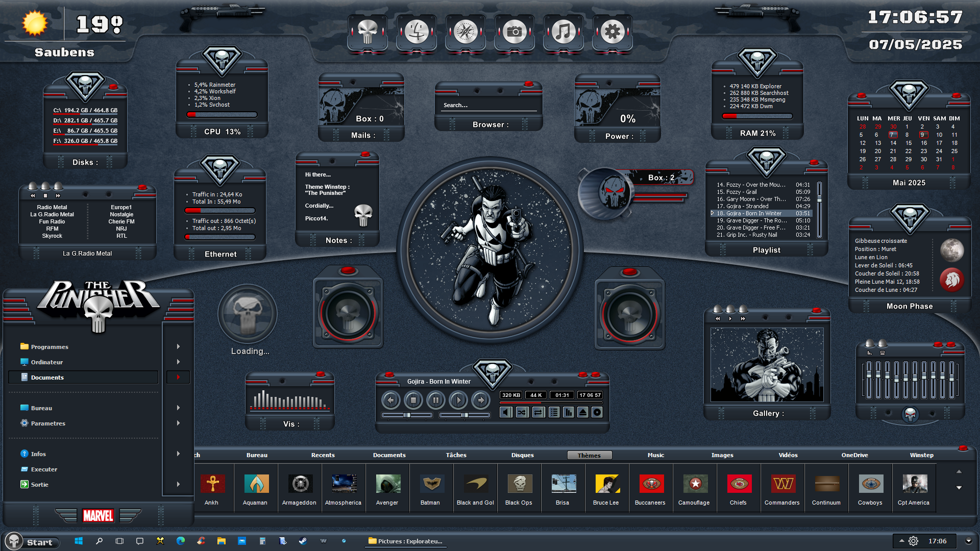The image size is (980, 551).
Task: Toggle mute speaker button in music player
Action: (x=506, y=412)
